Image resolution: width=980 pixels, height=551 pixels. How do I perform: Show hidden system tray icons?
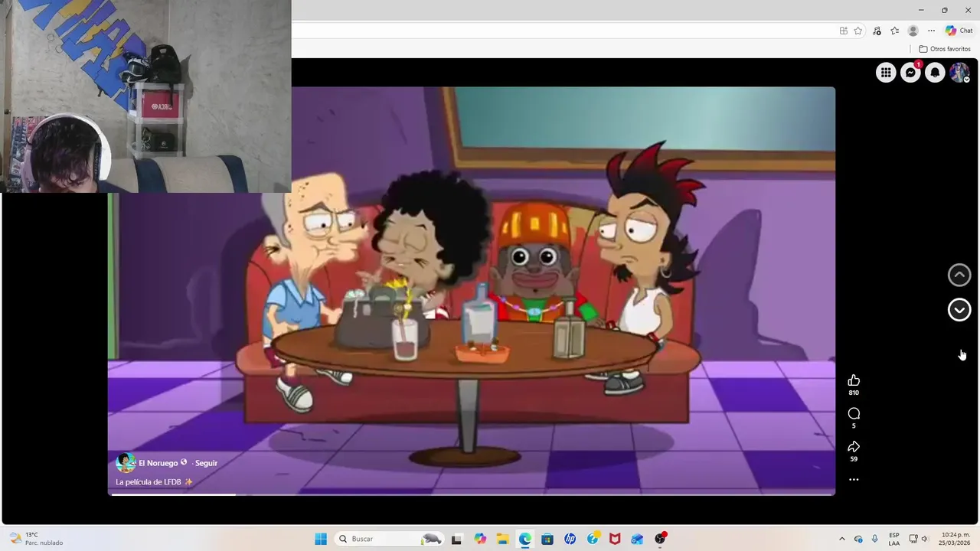[x=842, y=539]
